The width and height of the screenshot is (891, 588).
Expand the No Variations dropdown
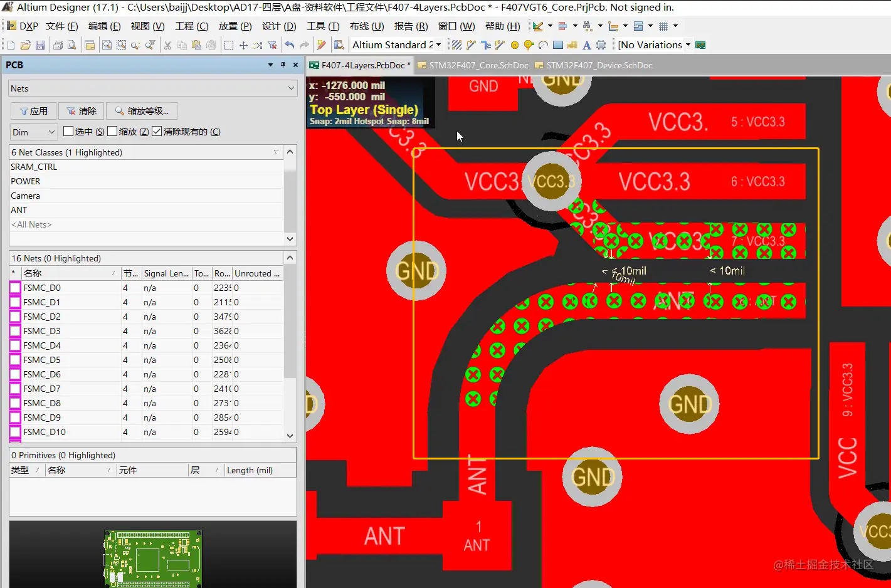coord(688,45)
